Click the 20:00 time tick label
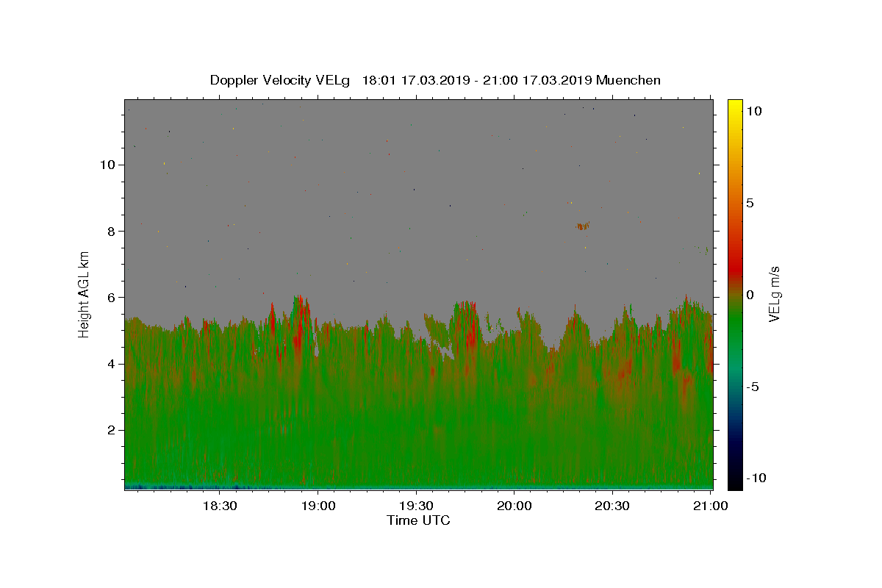Image resolution: width=882 pixels, height=588 pixels. (514, 506)
